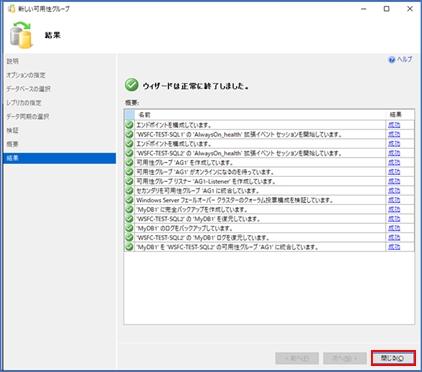
Task: Click green check icon of 完全バックアップ row
Action: pyautogui.click(x=129, y=210)
